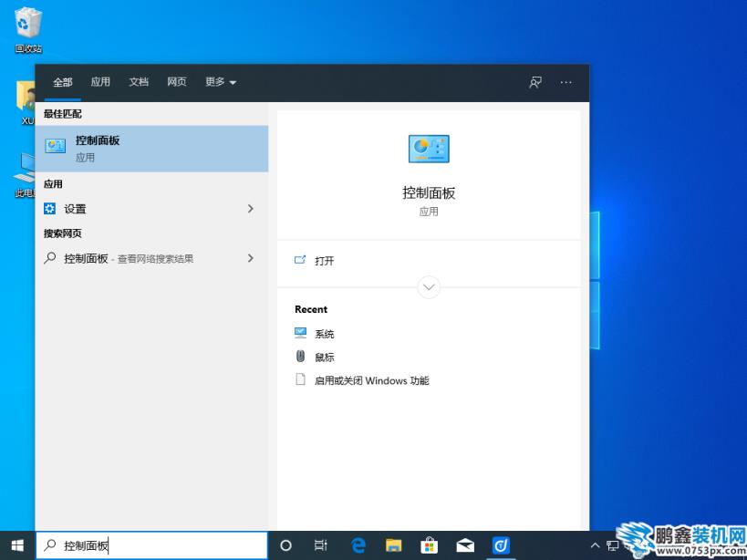747x560 pixels.
Task: Open the Windows Start menu
Action: coord(17,545)
